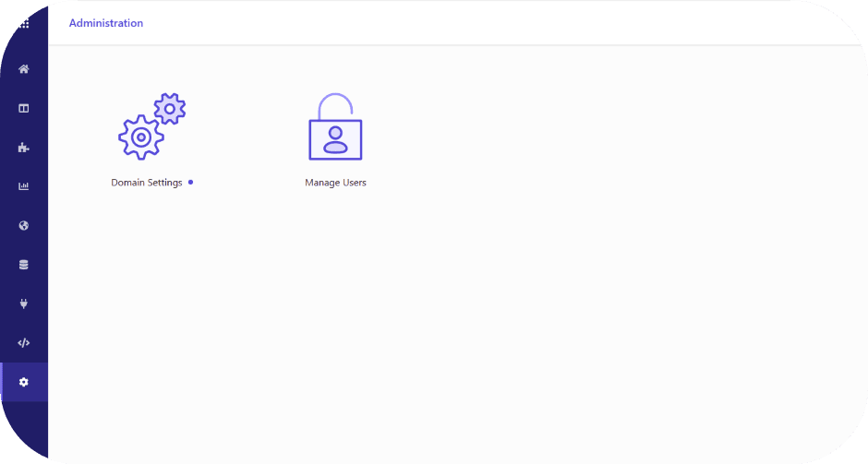Select the columns layout icon in sidebar

pos(23,109)
